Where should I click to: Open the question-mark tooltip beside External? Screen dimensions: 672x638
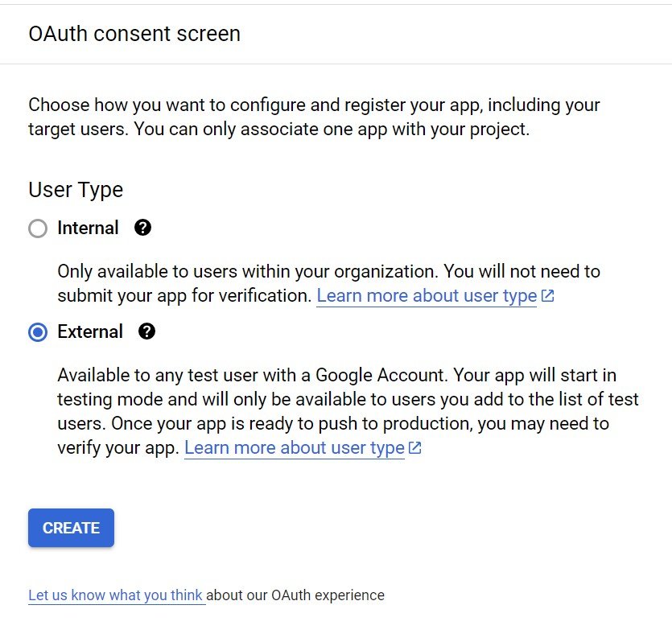(147, 331)
